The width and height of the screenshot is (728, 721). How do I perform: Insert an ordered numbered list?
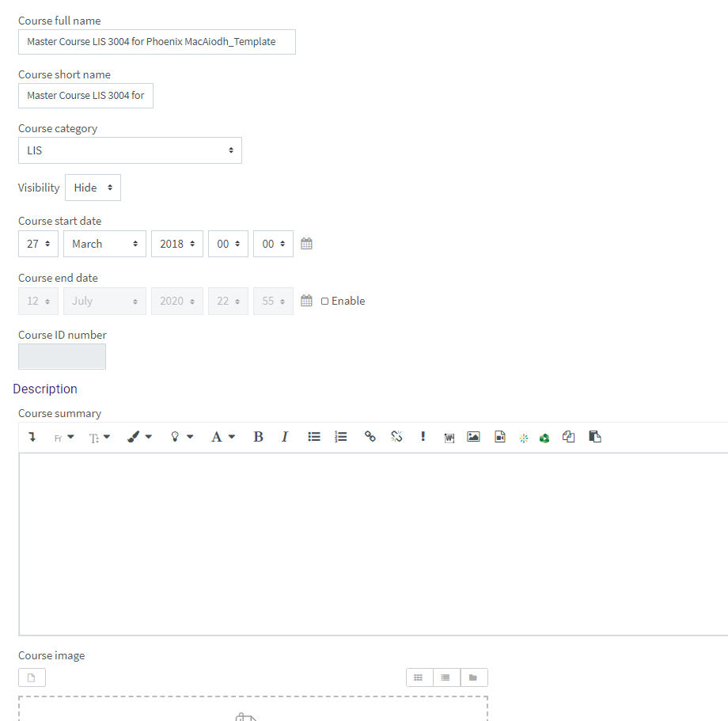[340, 436]
